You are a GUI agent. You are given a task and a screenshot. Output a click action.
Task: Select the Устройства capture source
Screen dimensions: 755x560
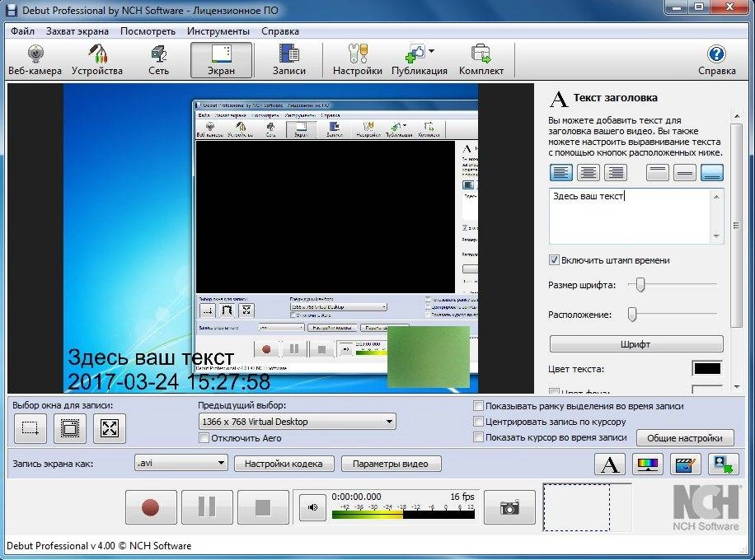pos(96,60)
